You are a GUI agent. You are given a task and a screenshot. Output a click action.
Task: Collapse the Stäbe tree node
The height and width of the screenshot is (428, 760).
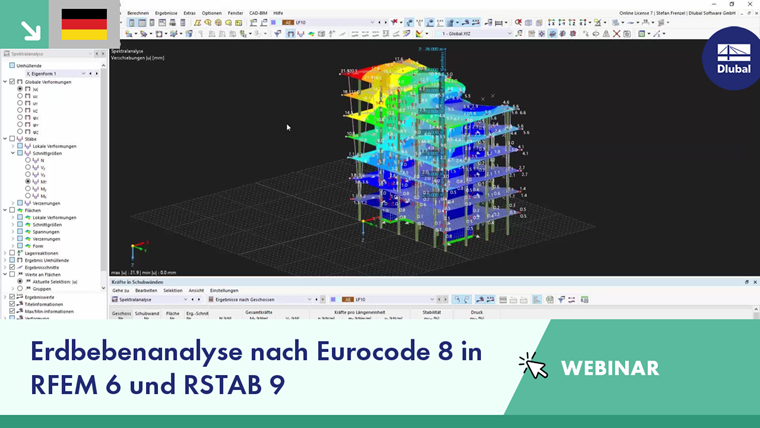click(x=5, y=139)
